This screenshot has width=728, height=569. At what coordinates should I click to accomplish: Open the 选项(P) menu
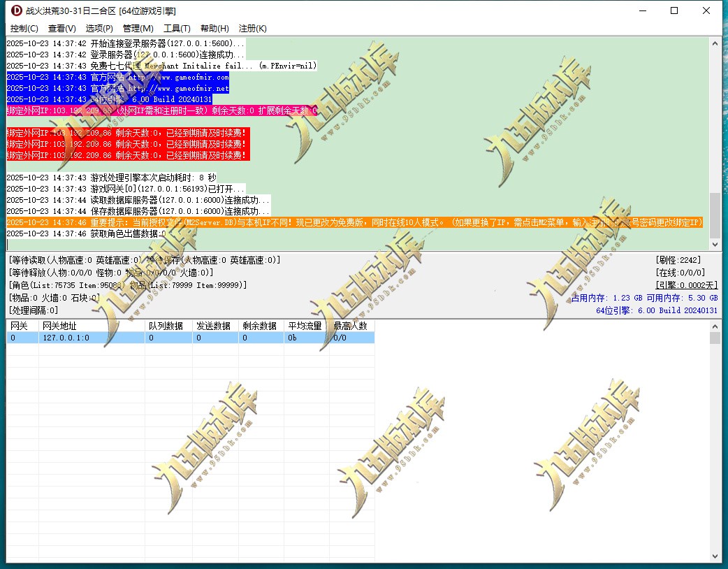click(x=99, y=29)
